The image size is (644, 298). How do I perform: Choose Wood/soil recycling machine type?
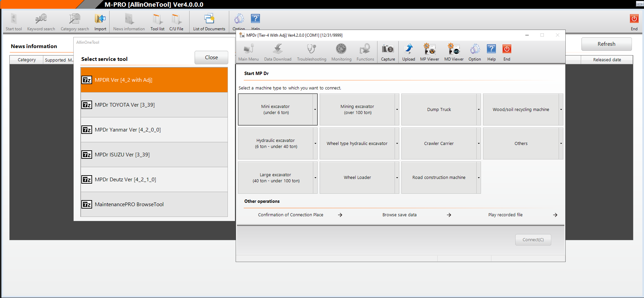pos(521,110)
